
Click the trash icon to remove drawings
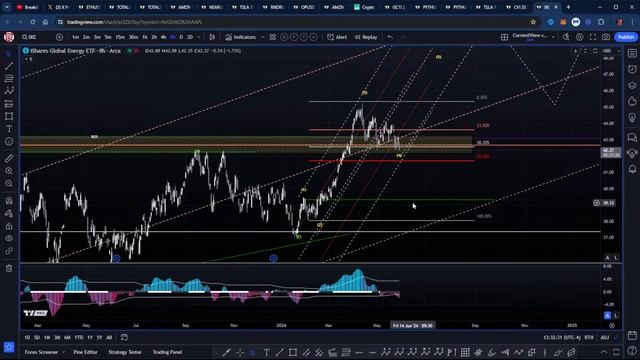pyautogui.click(x=9, y=268)
